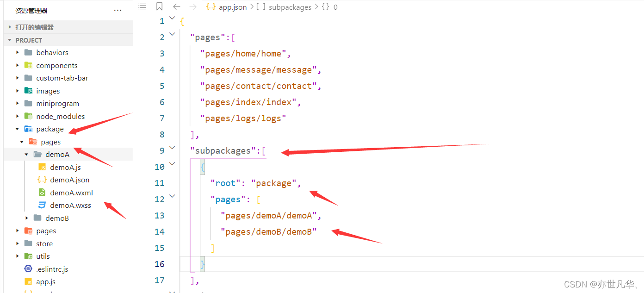Click the store folder icon
Image resolution: width=644 pixels, height=293 pixels.
point(28,243)
